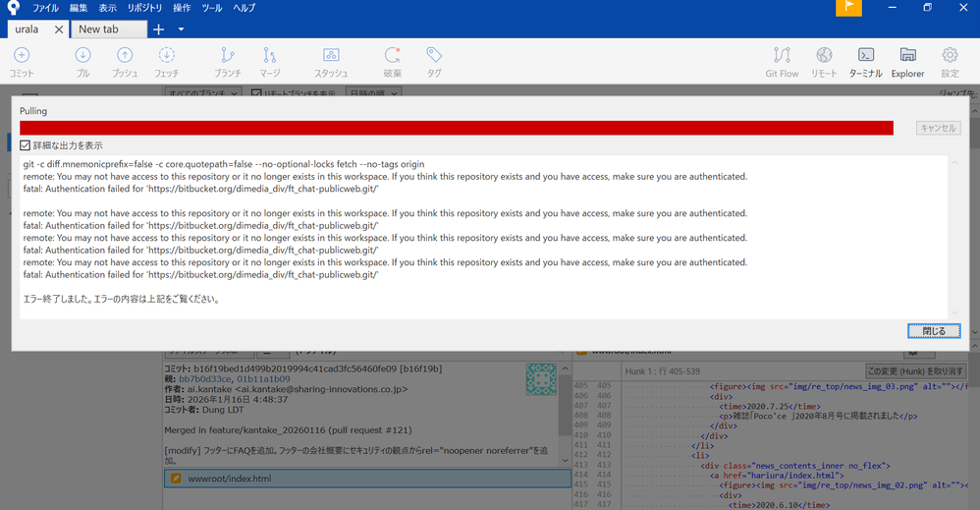The height and width of the screenshot is (510, 980).
Task: Click the Fetch (フェッチ) toolbar icon
Action: (166, 55)
